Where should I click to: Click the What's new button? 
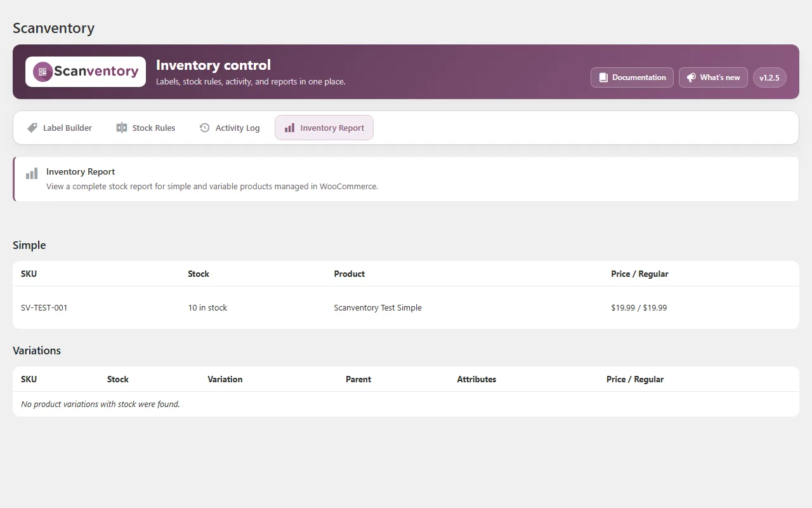pos(713,77)
